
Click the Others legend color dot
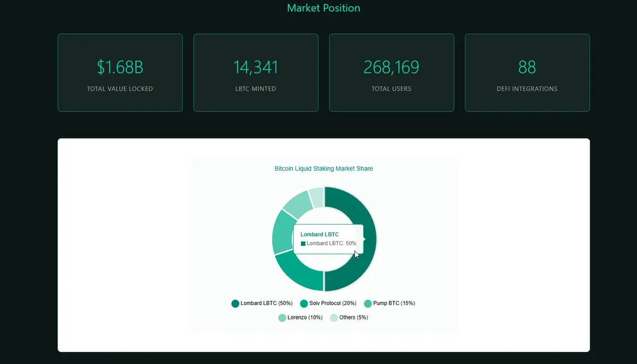click(334, 318)
